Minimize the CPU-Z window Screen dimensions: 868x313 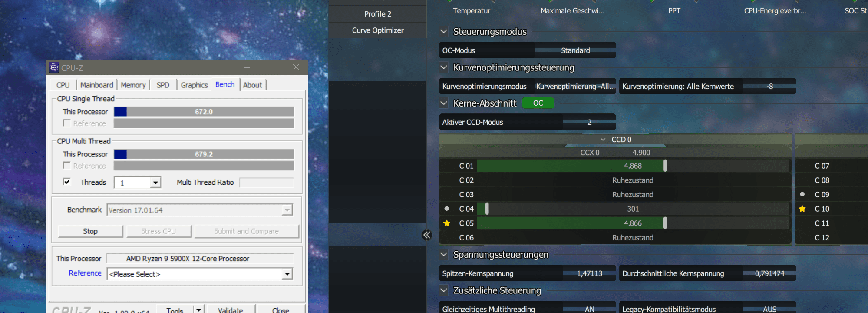(x=247, y=67)
